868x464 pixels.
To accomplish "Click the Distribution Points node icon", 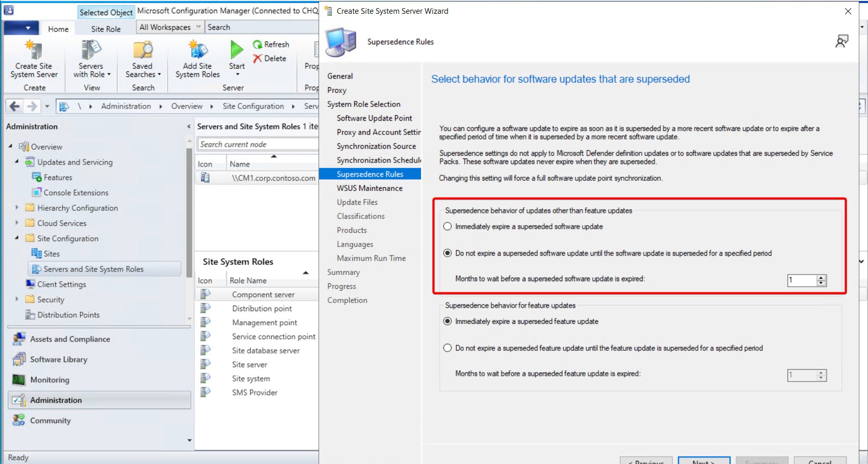I will tap(31, 315).
